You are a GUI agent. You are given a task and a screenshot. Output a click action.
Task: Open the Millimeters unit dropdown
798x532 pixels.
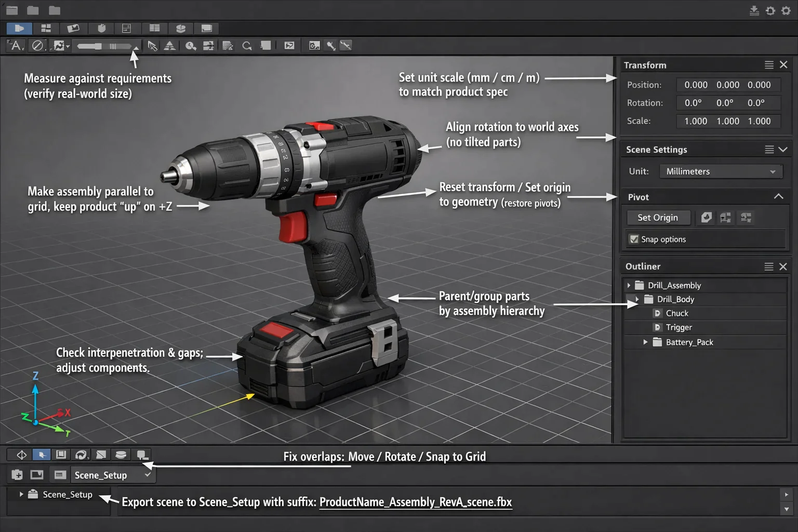click(721, 171)
